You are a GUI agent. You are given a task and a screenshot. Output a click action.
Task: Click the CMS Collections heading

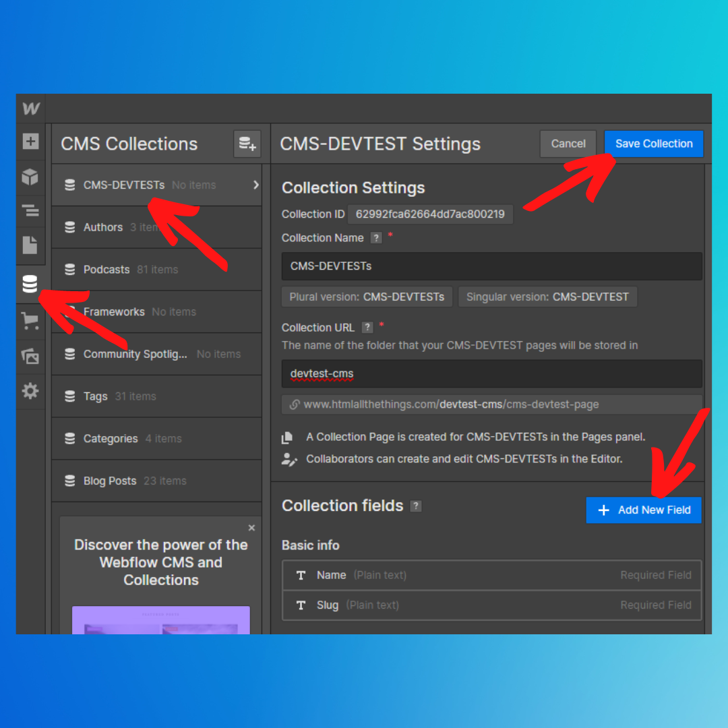tap(129, 144)
